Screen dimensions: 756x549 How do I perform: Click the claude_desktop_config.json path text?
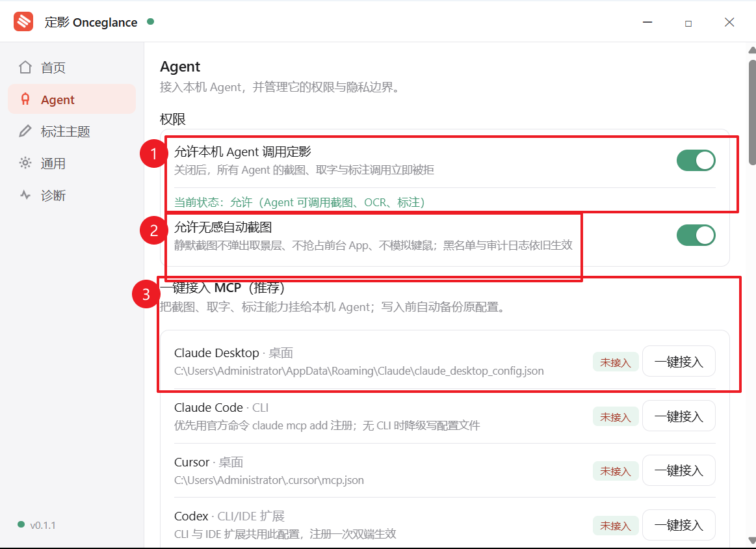(359, 371)
